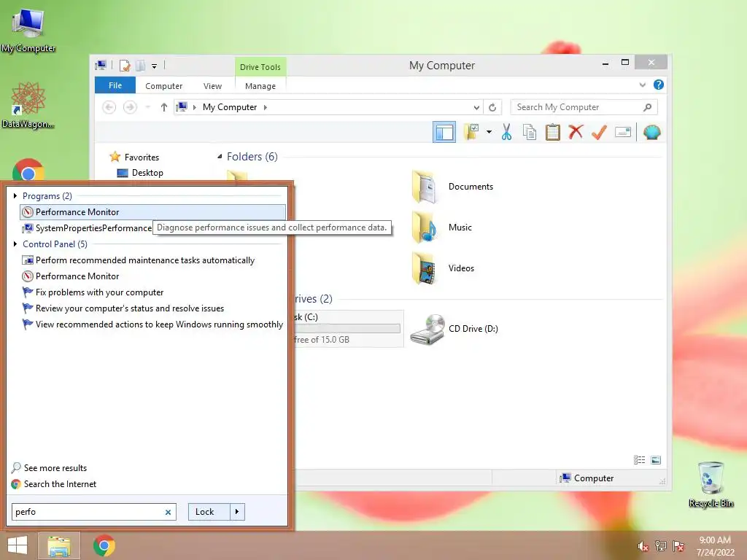Click the blue Help question mark icon

coord(659,85)
